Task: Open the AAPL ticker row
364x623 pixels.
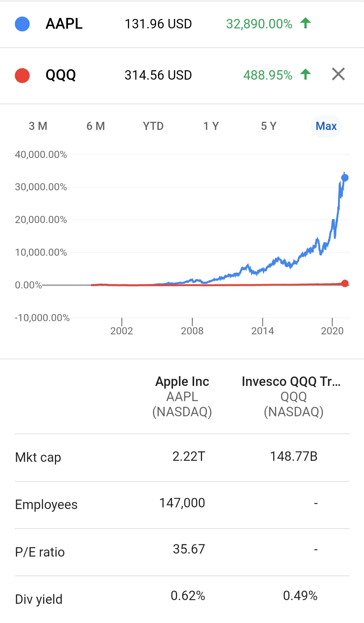Action: tap(182, 24)
